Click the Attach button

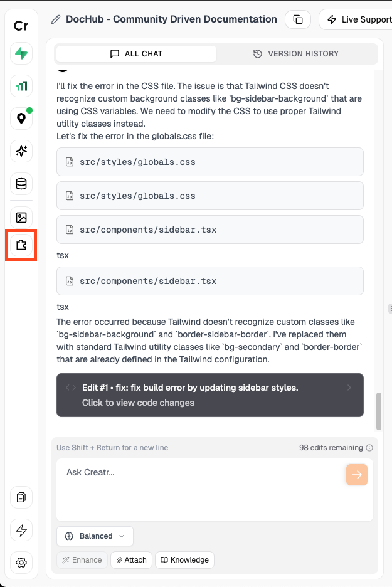pyautogui.click(x=130, y=559)
